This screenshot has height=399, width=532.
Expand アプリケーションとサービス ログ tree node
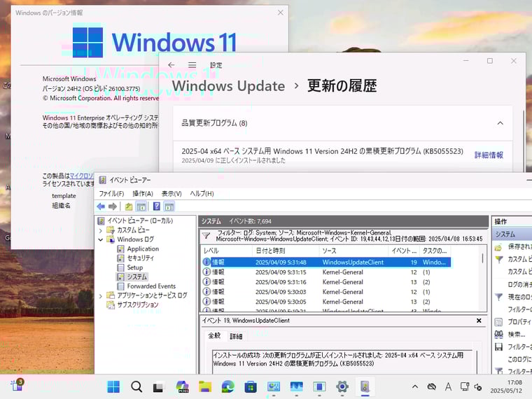100,296
